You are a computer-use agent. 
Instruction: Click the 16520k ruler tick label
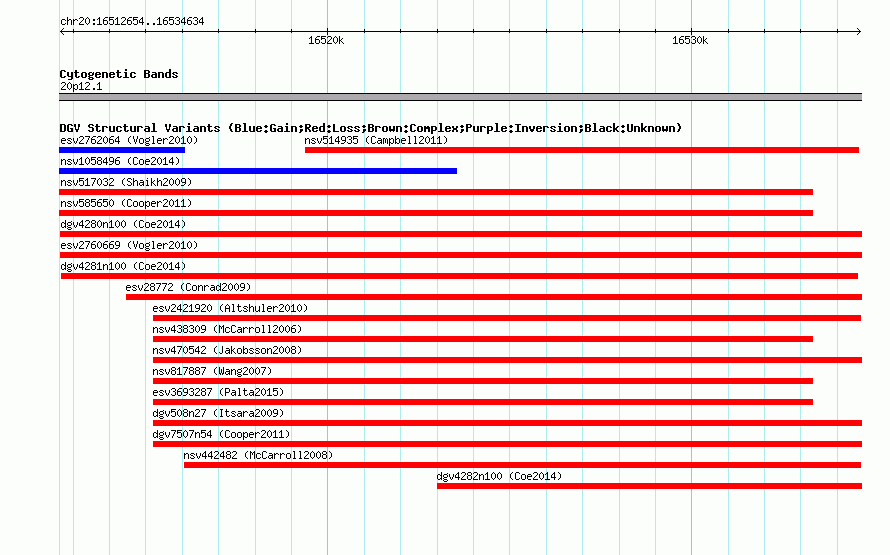[x=326, y=40]
